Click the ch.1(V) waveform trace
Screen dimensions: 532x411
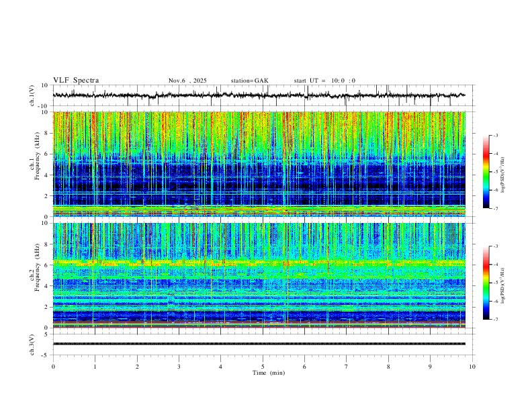tap(259, 95)
